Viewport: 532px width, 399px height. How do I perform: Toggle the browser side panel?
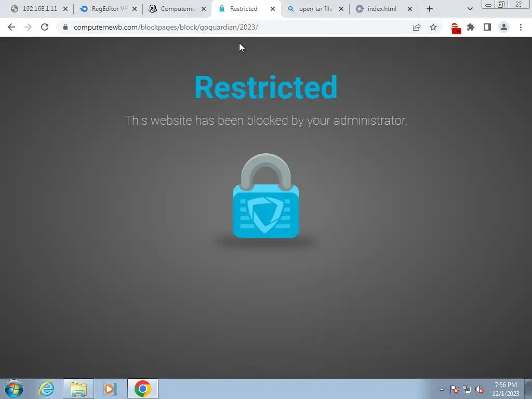tap(487, 27)
